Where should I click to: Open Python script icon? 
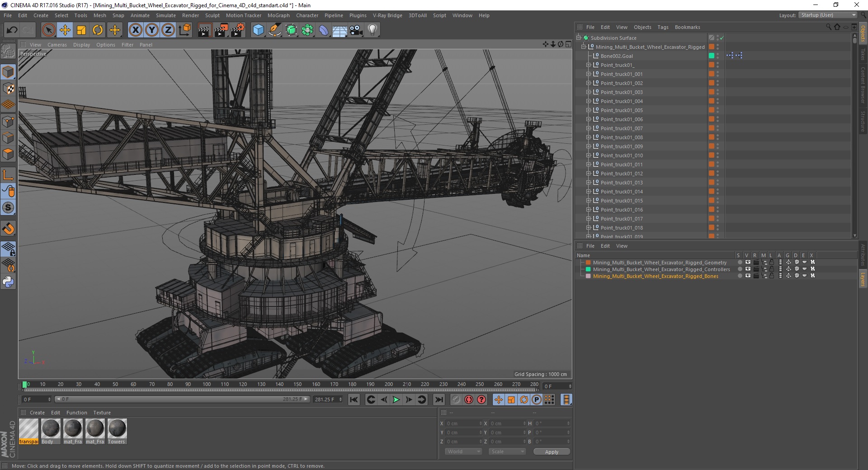pyautogui.click(x=8, y=282)
